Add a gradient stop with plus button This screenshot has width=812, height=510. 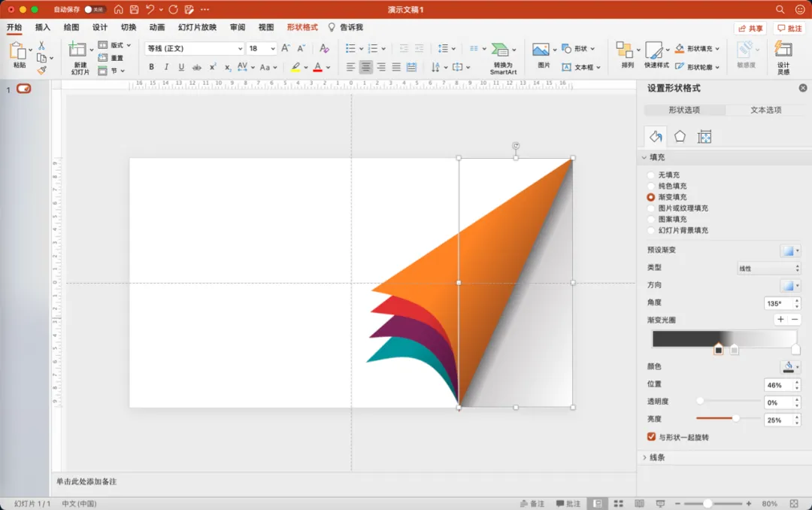pyautogui.click(x=780, y=319)
